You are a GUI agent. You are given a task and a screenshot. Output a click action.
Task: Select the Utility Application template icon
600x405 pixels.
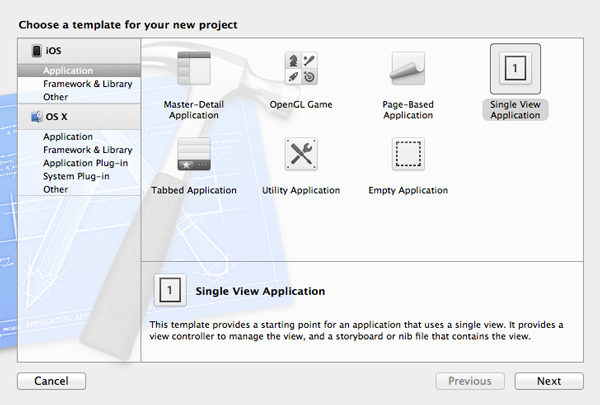[x=301, y=155]
